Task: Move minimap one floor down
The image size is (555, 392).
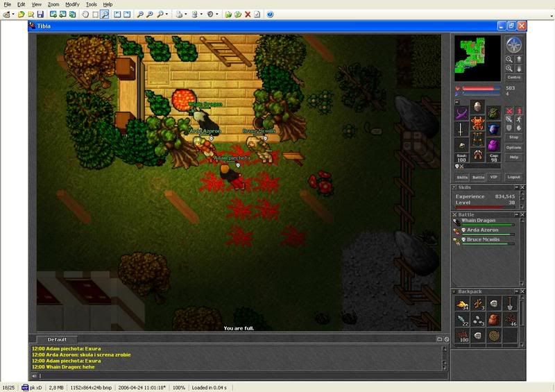Action: tap(518, 69)
